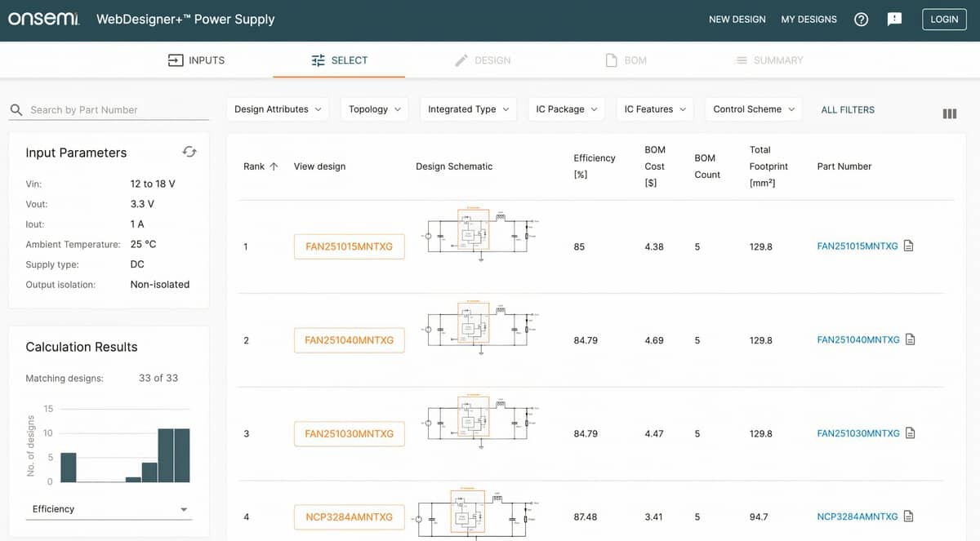980x541 pixels.
Task: Expand the IC Package dropdown
Action: (567, 109)
